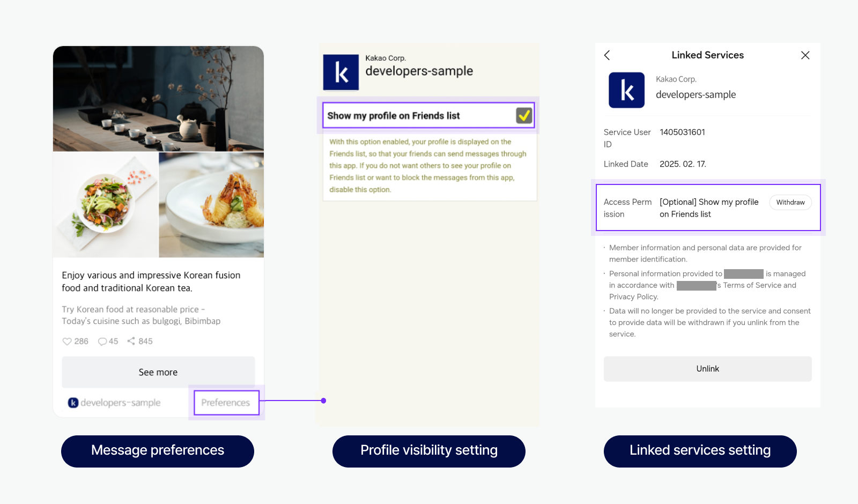The image size is (858, 504).
Task: Go back using the left chevron
Action: (607, 55)
